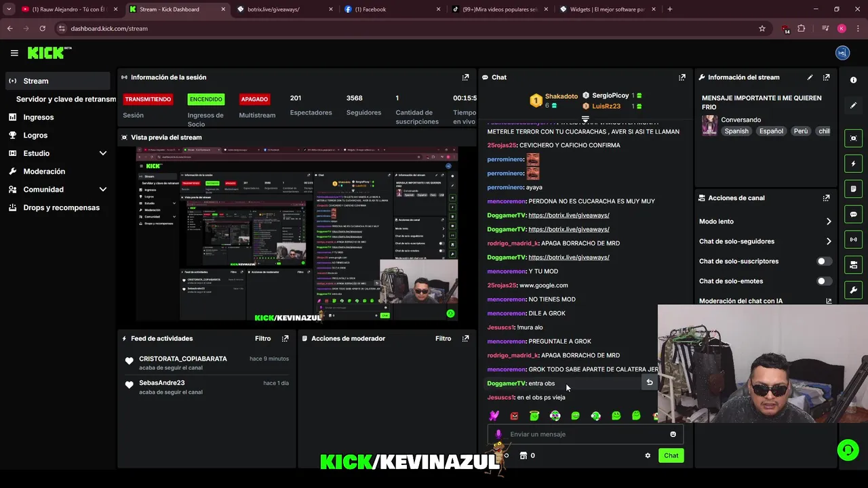
Task: Open the browser extensions puzzle icon
Action: click(802, 28)
